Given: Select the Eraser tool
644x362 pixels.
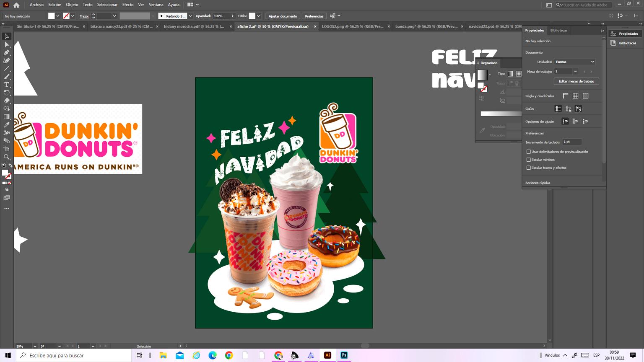Looking at the screenshot, I should (x=7, y=101).
